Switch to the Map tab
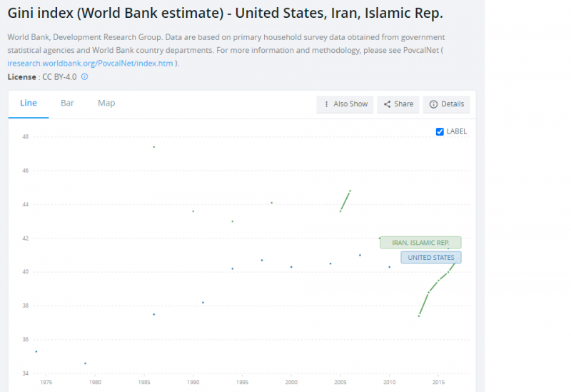The width and height of the screenshot is (571, 392). pos(106,103)
